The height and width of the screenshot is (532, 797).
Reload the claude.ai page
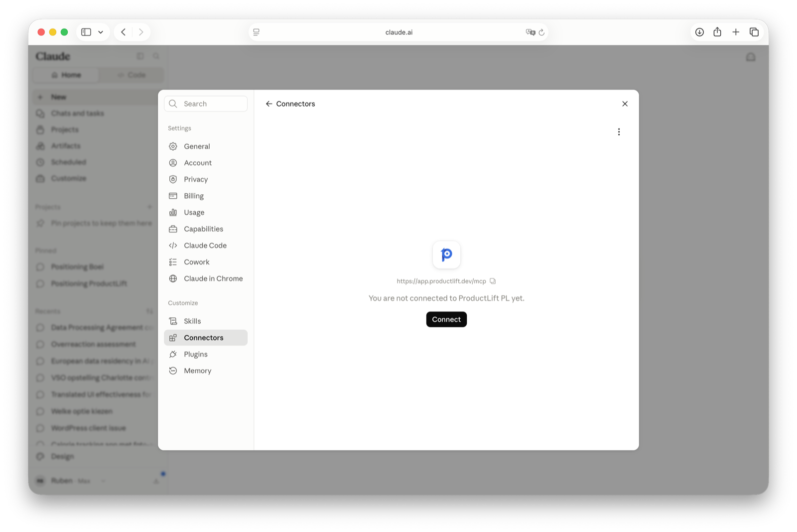(541, 32)
